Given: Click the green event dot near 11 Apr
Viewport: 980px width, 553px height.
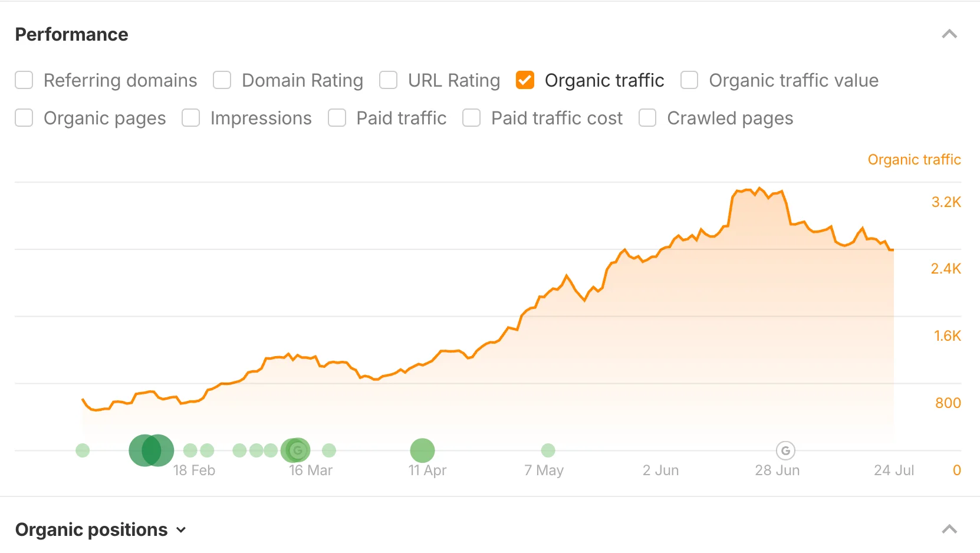Looking at the screenshot, I should click(422, 450).
